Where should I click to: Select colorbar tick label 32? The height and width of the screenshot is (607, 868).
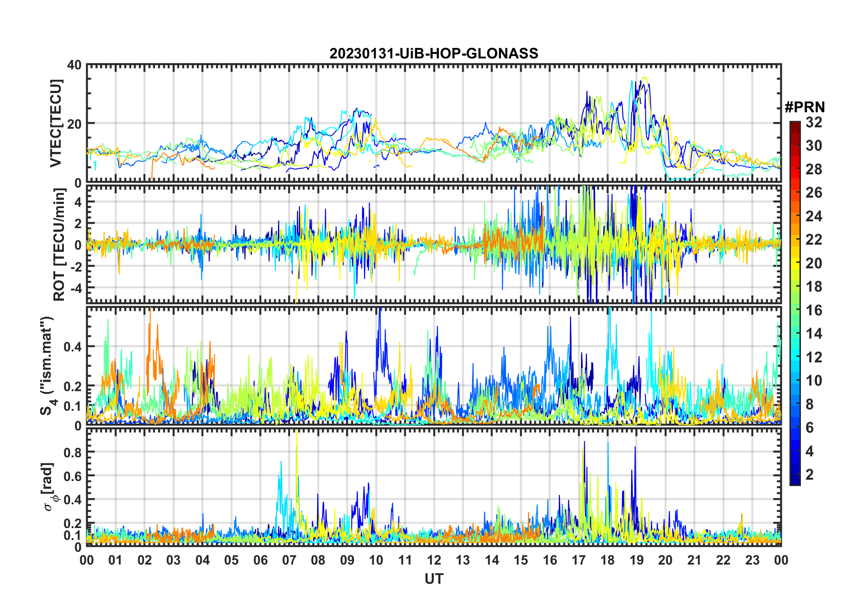click(814, 122)
